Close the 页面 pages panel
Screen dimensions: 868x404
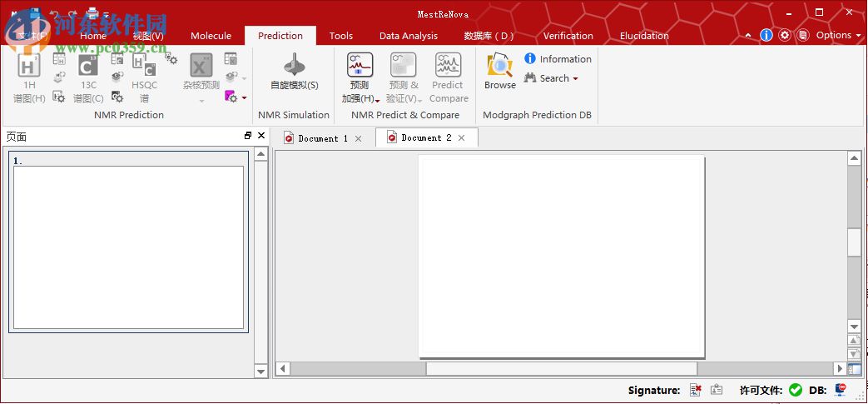point(261,136)
